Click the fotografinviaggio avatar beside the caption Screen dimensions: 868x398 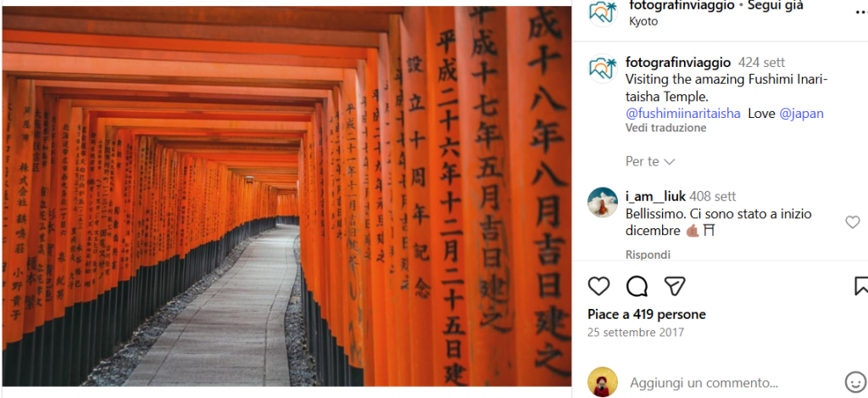tap(603, 69)
